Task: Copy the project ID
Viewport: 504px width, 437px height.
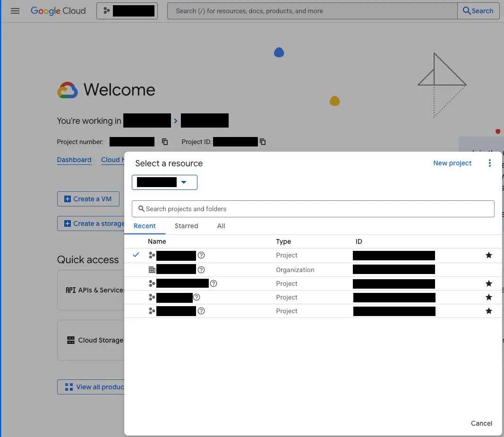Action: (x=263, y=142)
